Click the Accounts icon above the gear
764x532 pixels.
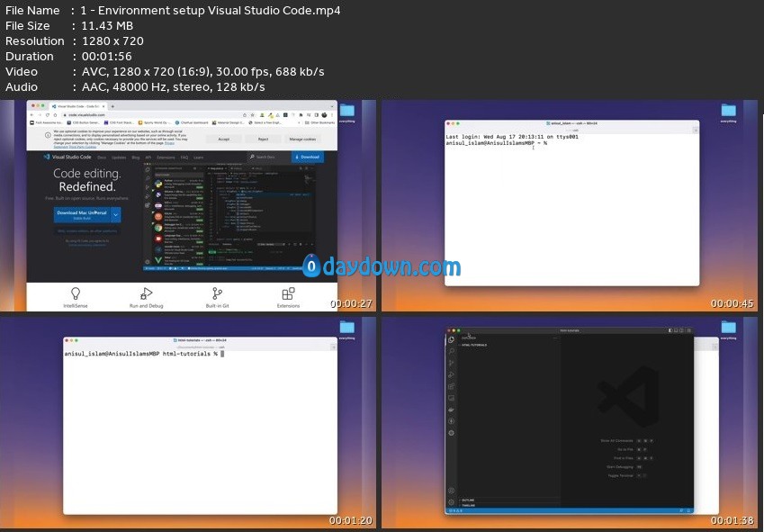452,491
